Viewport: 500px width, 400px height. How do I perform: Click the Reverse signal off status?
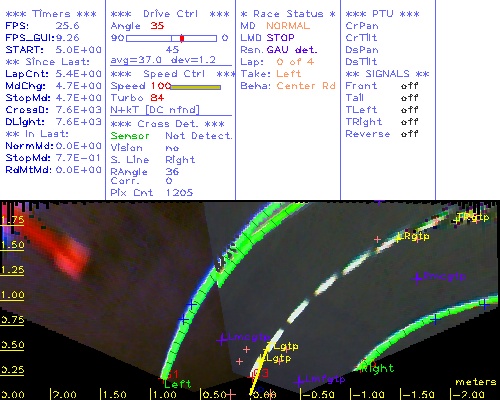pyautogui.click(x=409, y=134)
